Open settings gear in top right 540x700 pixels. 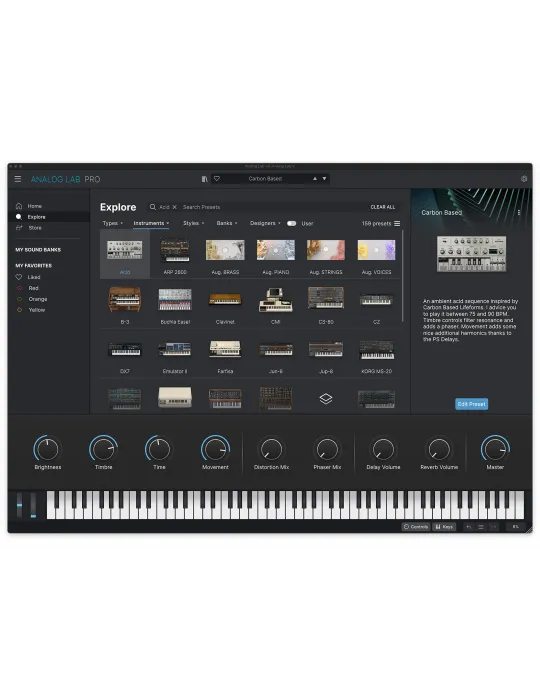click(524, 179)
